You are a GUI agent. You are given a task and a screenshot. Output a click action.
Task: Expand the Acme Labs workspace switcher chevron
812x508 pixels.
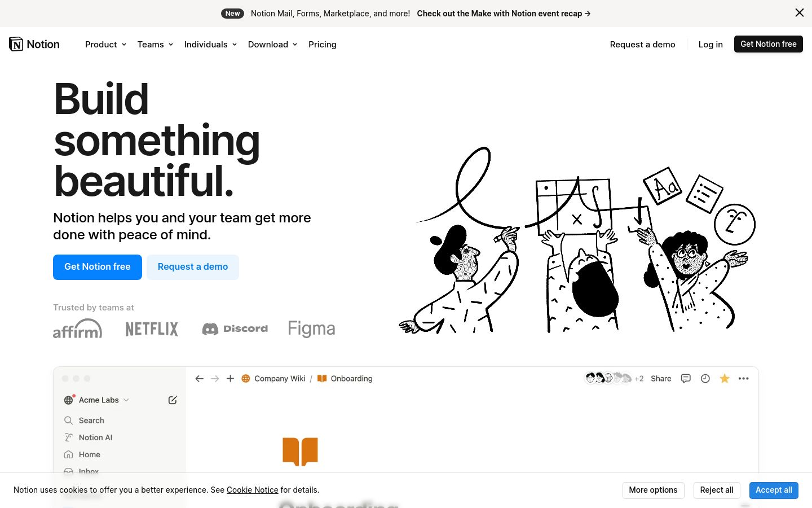(x=126, y=400)
